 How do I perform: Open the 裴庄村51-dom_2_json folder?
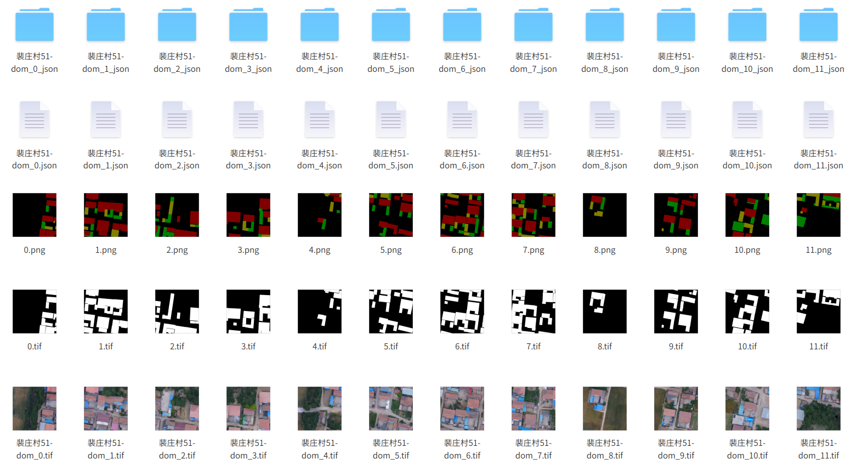pos(177,25)
